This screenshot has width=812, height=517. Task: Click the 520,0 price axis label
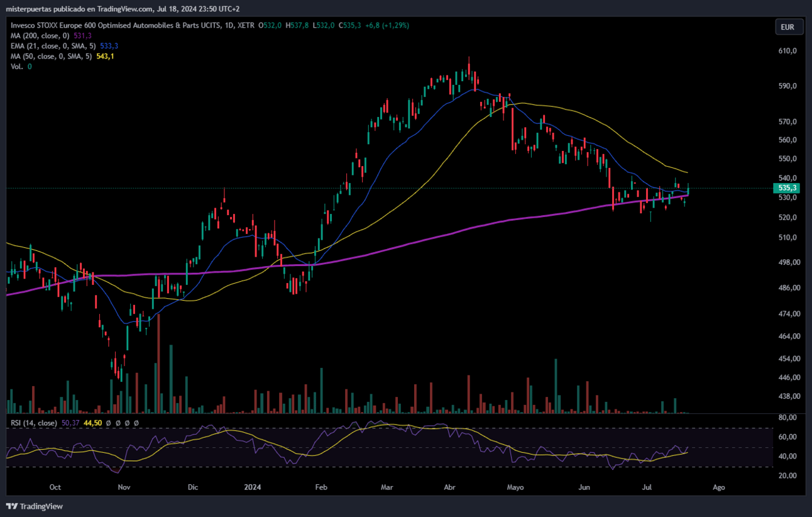788,218
